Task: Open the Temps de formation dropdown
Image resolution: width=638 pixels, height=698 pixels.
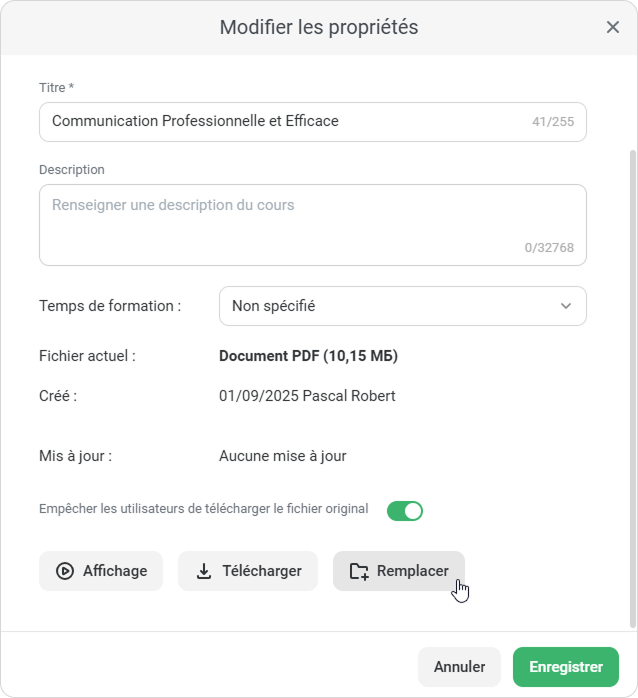Action: point(402,306)
